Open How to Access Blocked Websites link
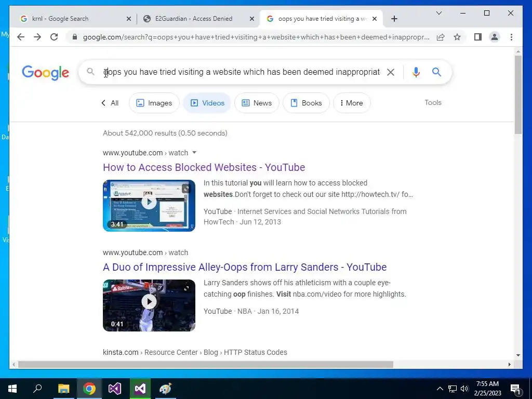Image resolution: width=532 pixels, height=399 pixels. [x=204, y=167]
